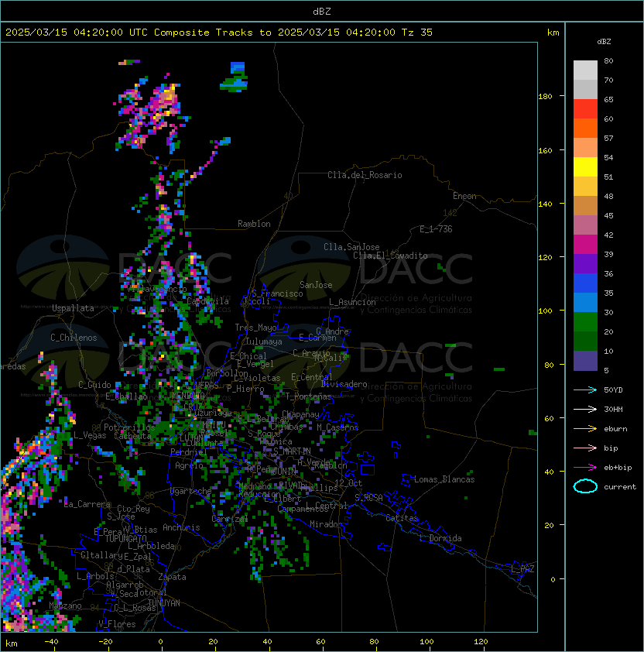Click the 'Uspallata' map label
The width and height of the screenshot is (644, 652).
73,308
